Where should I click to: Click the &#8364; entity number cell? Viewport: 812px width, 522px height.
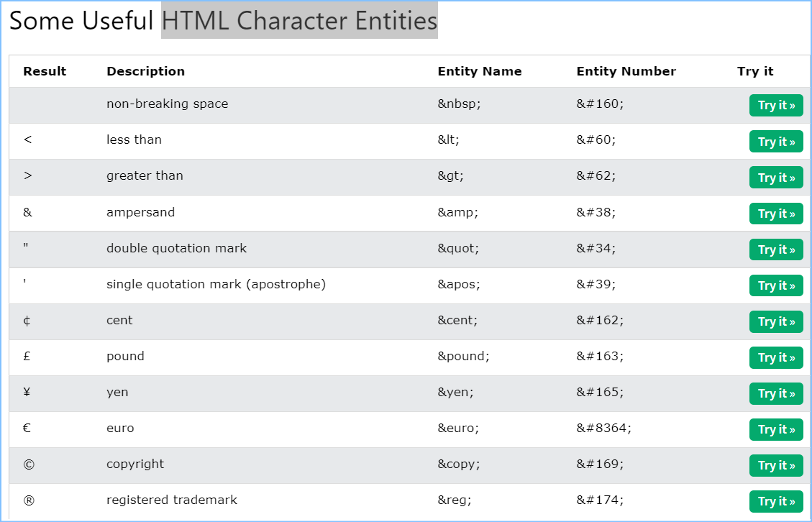pos(603,428)
